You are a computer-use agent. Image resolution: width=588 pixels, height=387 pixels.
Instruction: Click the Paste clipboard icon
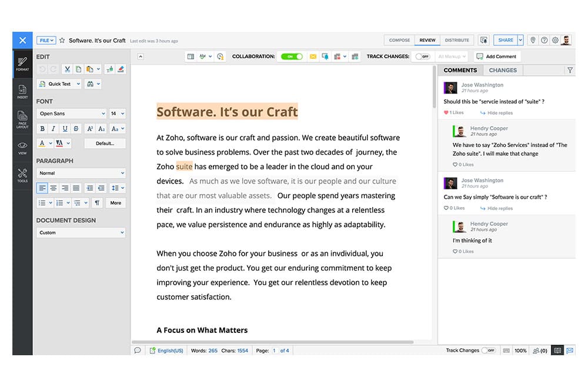click(89, 69)
